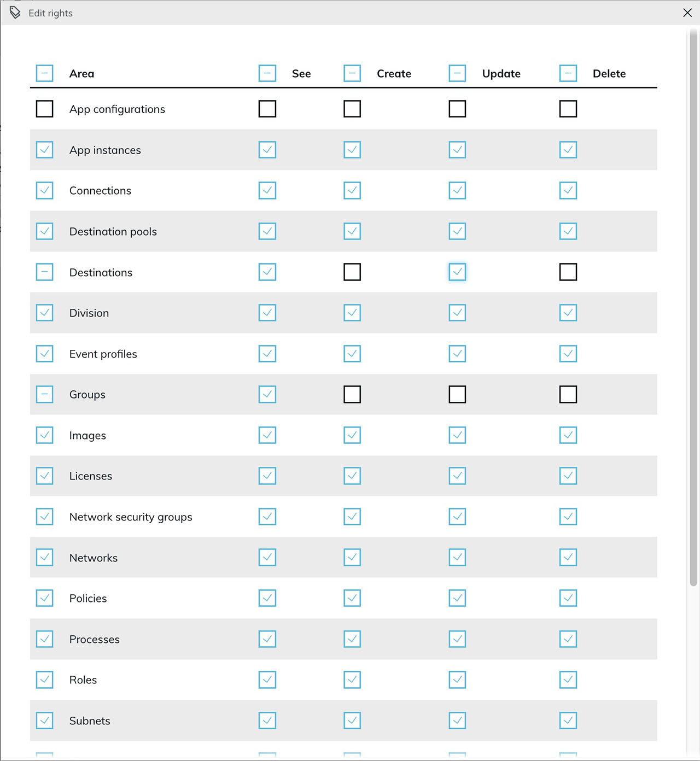This screenshot has width=700, height=761.
Task: Toggle the select-all Area header checkbox
Action: (44, 73)
